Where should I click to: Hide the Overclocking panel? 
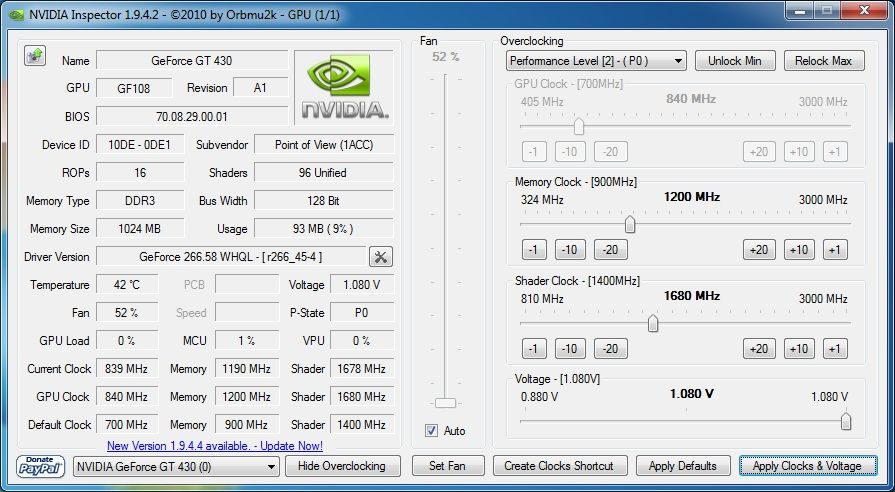point(342,466)
